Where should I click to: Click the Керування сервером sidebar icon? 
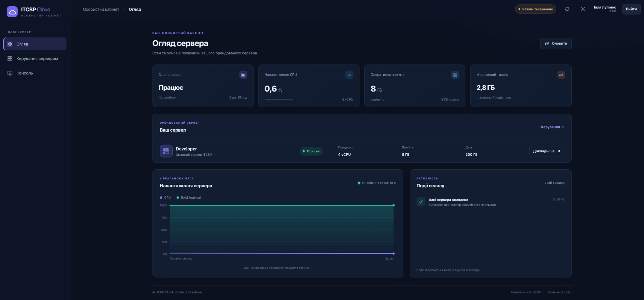[x=10, y=59]
